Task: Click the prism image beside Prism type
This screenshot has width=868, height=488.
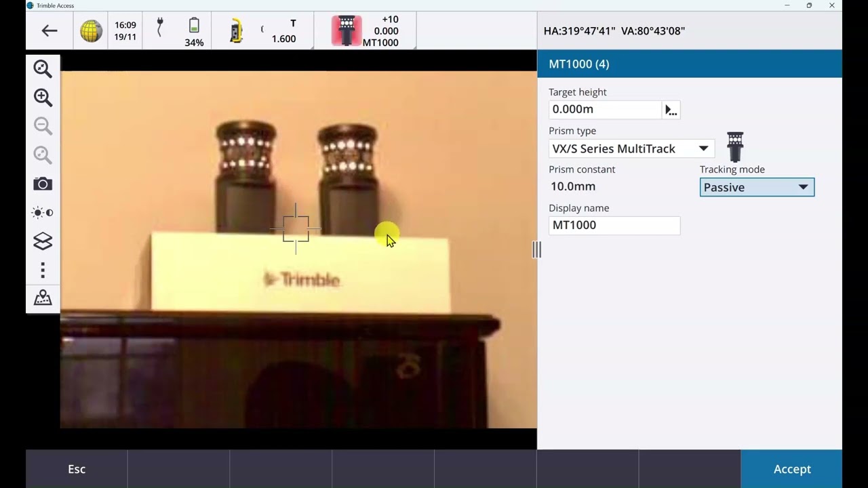Action: [735, 146]
